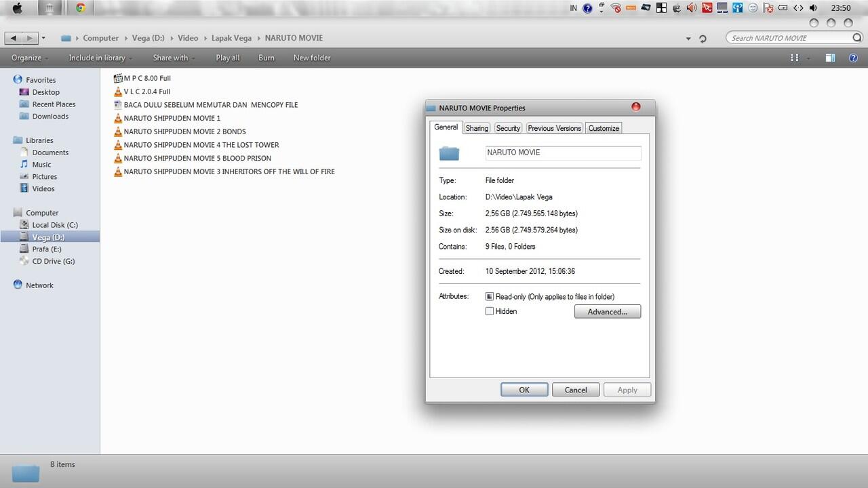Go forward with the Explorer forward arrow

coord(30,38)
